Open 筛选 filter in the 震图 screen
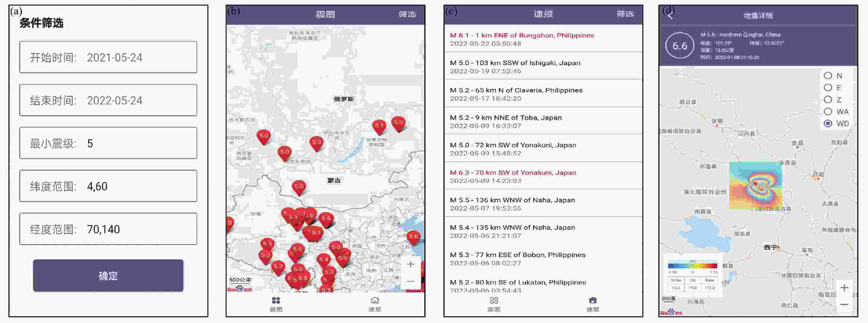 tap(407, 14)
